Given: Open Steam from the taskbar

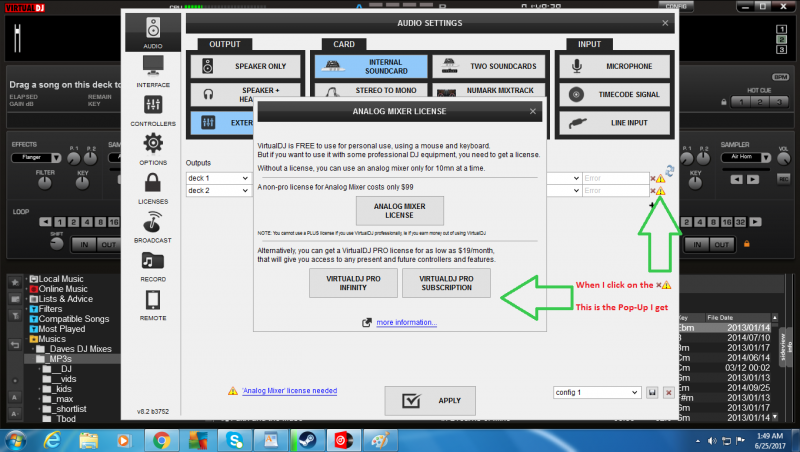Looking at the screenshot, I should coord(308,440).
